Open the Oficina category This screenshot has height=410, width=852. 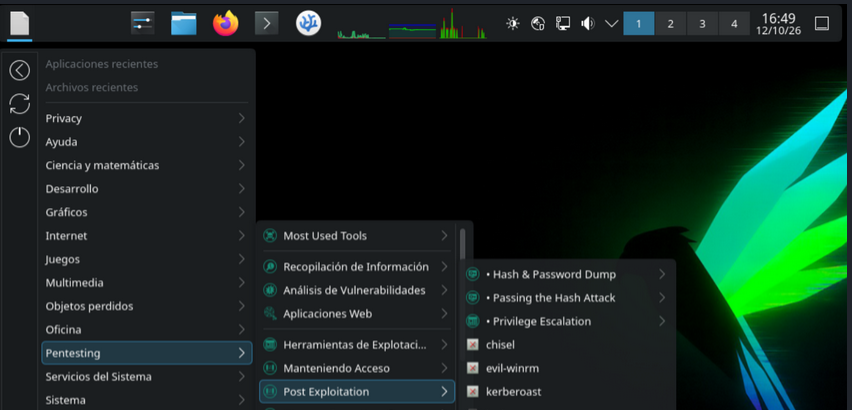147,330
